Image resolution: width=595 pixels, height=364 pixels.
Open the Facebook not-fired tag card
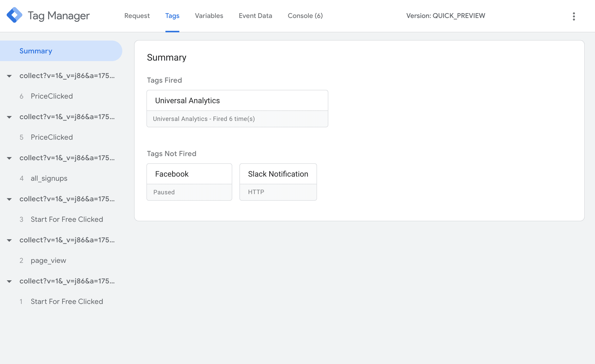tap(189, 182)
